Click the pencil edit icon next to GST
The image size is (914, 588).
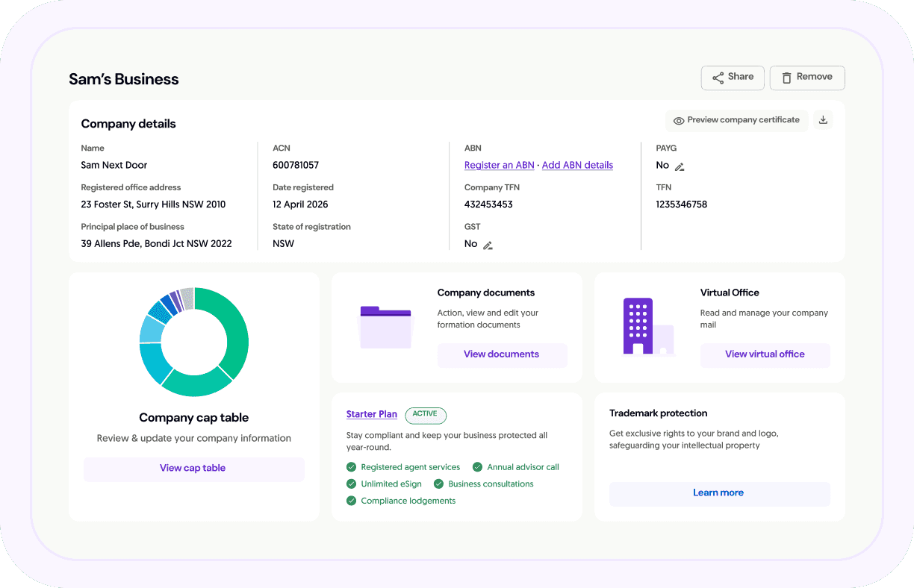(x=488, y=245)
